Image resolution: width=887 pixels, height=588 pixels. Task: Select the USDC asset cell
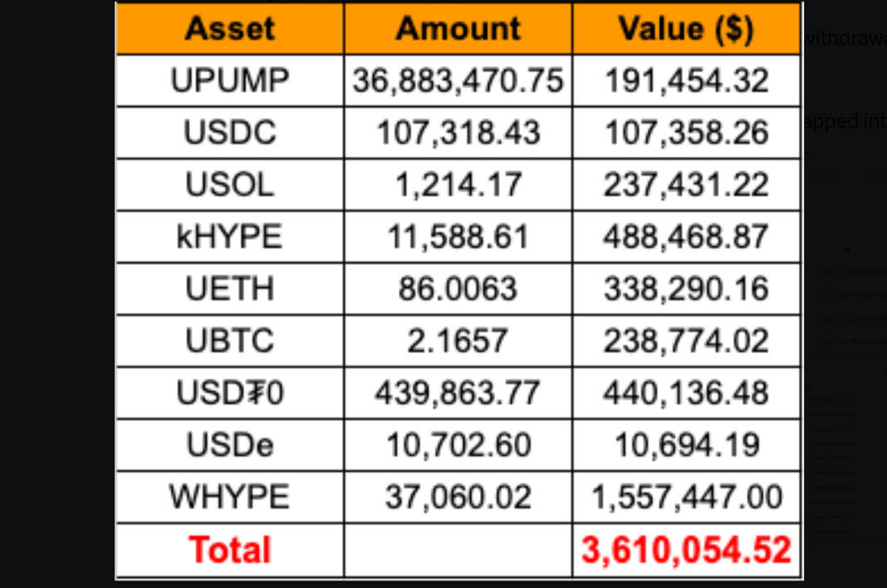pyautogui.click(x=230, y=133)
